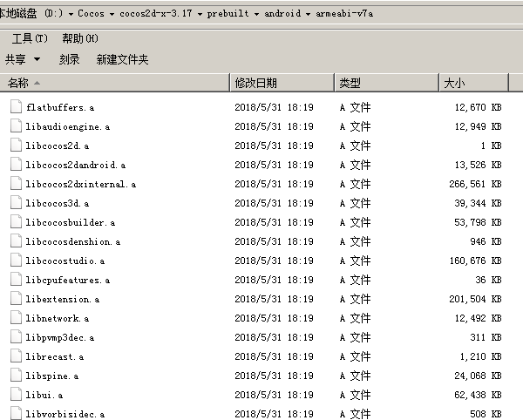This screenshot has height=420, width=523.
Task: Click the libcocostudio.a file icon
Action: (x=16, y=261)
